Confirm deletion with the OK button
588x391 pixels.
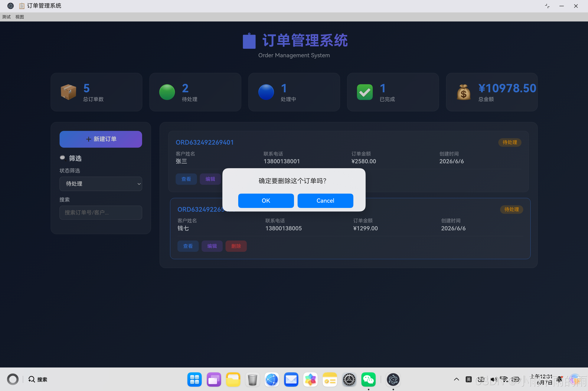(x=266, y=200)
